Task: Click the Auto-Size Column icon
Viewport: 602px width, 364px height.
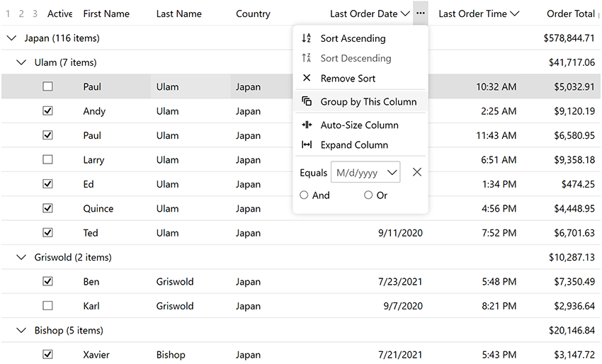Action: 306,125
